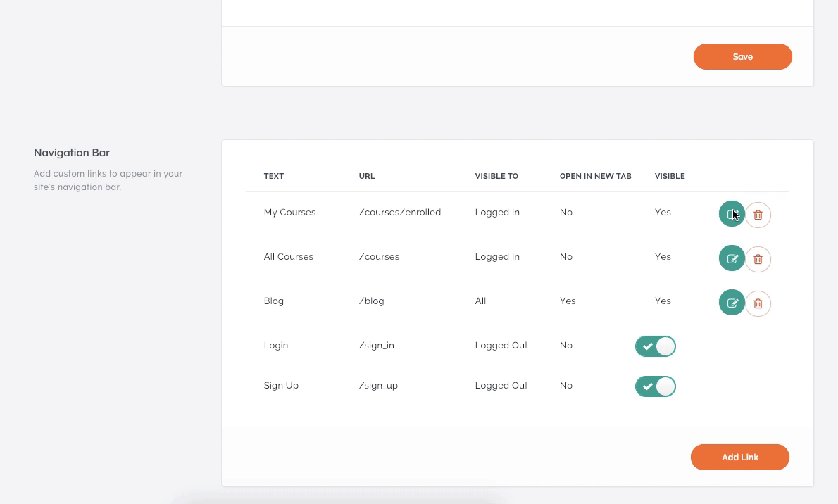The width and height of the screenshot is (838, 504).
Task: Click the /sign_up URL cell
Action: [x=378, y=385]
